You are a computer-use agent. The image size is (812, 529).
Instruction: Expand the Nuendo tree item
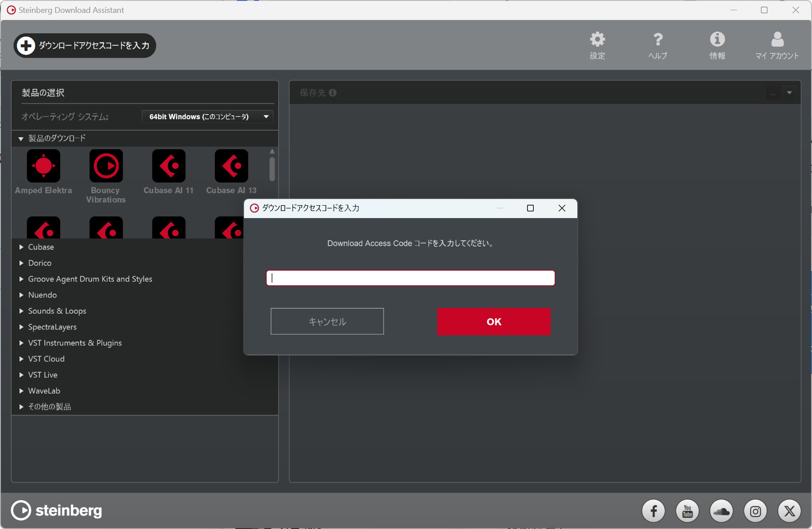21,295
